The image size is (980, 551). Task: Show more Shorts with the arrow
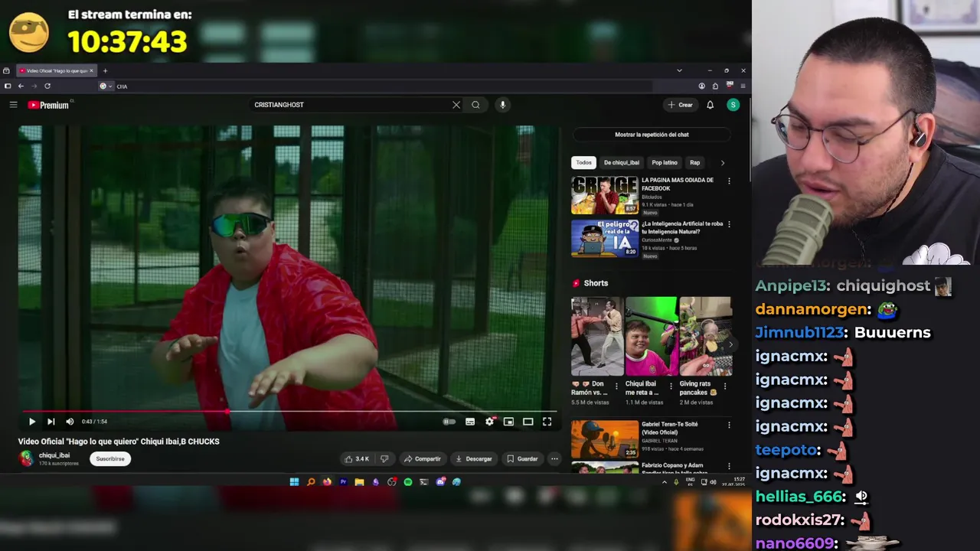click(x=730, y=344)
